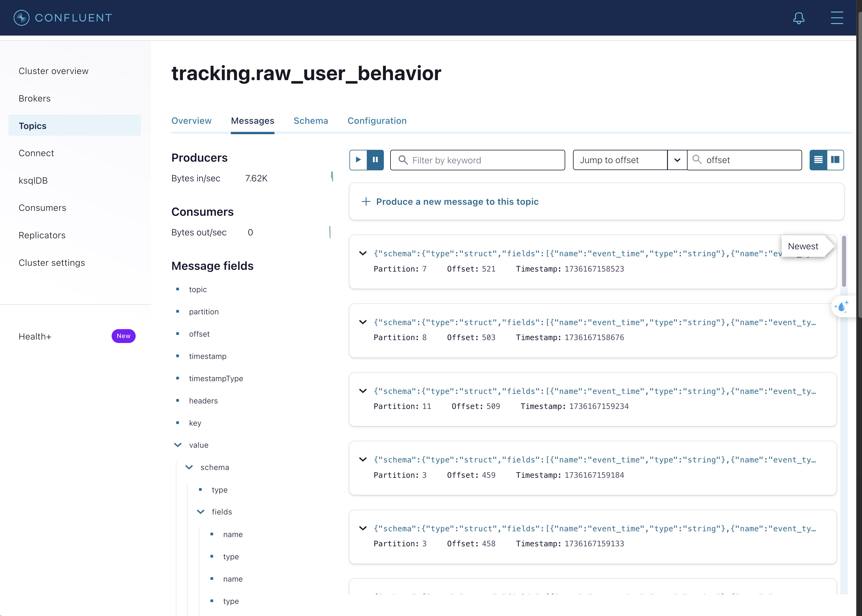Screen dimensions: 862x616
Task: Click the plus icon to produce message
Action: pos(366,201)
